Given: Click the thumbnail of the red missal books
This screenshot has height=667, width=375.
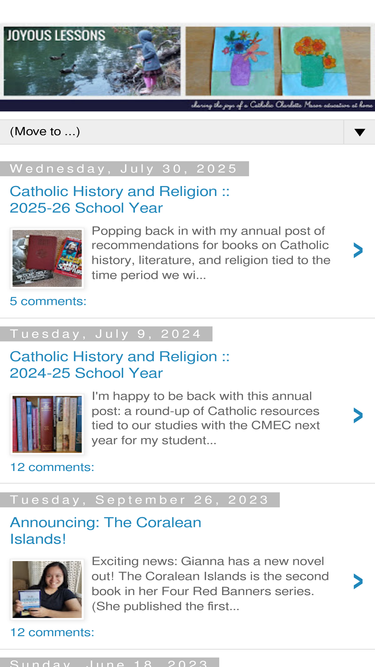Looking at the screenshot, I should [x=47, y=258].
